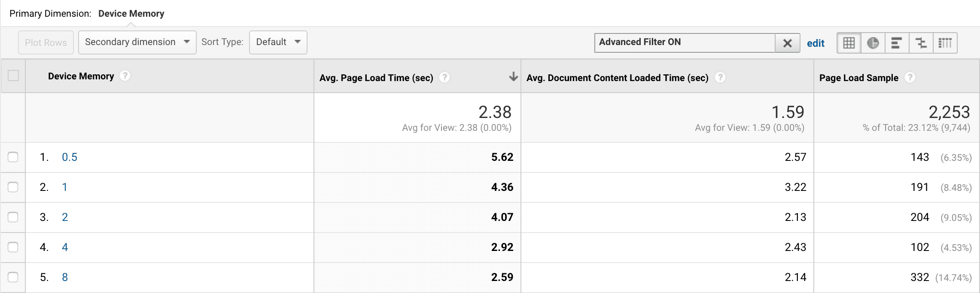Sort by Avg. Document Content Loaded Time column
The width and height of the screenshot is (980, 293).
(617, 78)
